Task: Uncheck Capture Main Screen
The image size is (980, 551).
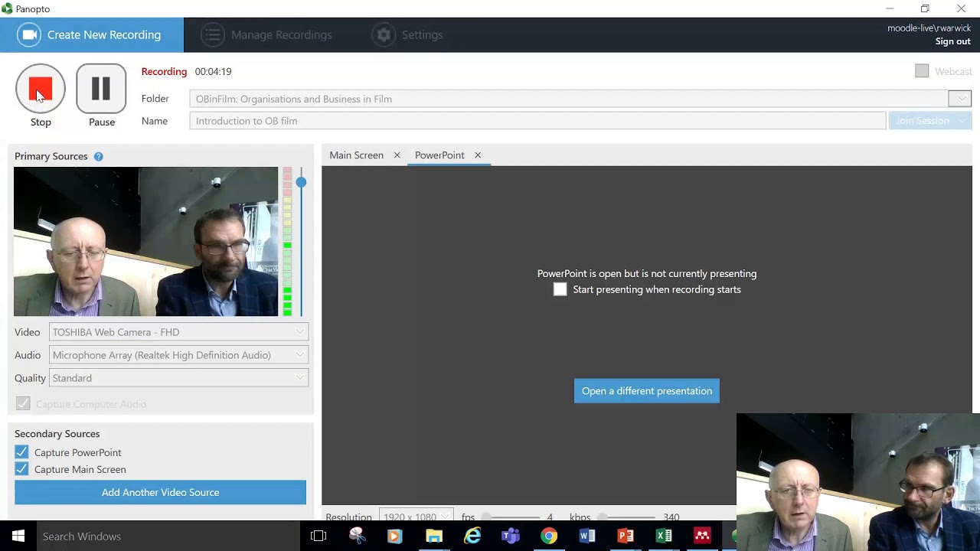Action: pos(21,469)
